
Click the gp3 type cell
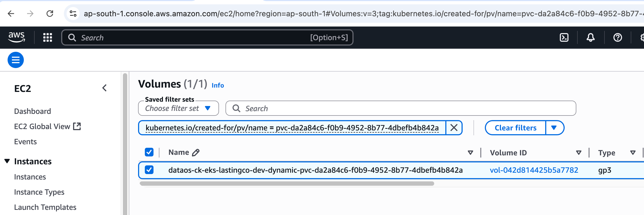pos(605,170)
